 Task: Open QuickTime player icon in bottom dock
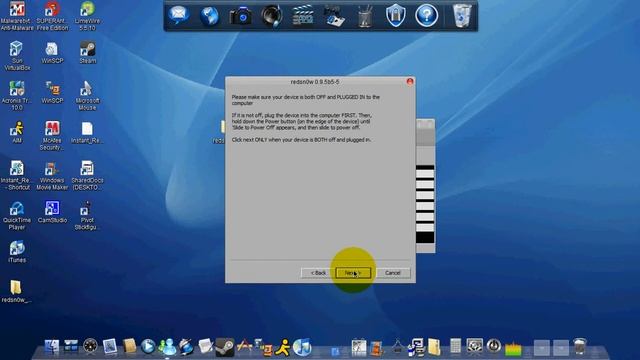click(147, 347)
